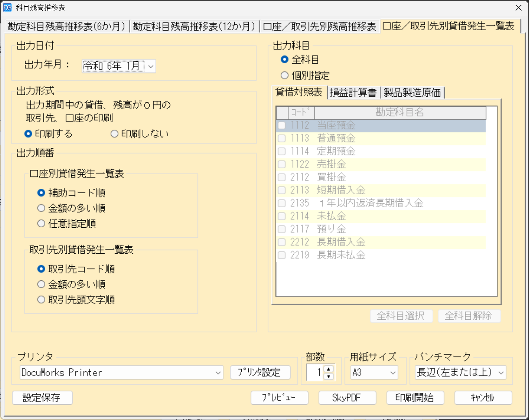
Task: Select 任意指定順 radio option
Action: coord(41,223)
